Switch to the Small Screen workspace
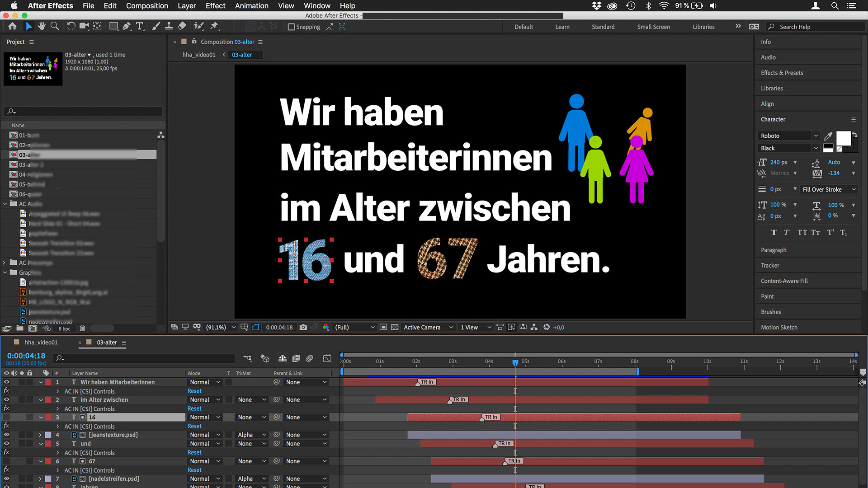The width and height of the screenshot is (868, 488). (653, 27)
